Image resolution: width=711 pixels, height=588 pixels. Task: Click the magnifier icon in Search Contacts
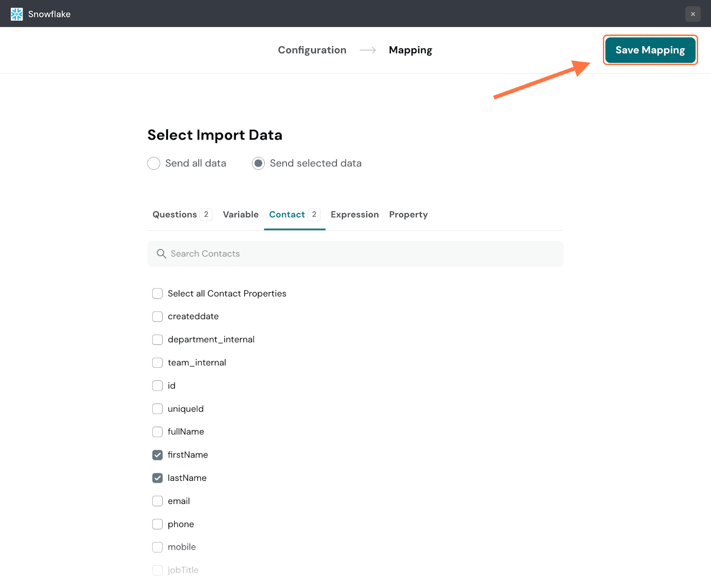tap(161, 254)
